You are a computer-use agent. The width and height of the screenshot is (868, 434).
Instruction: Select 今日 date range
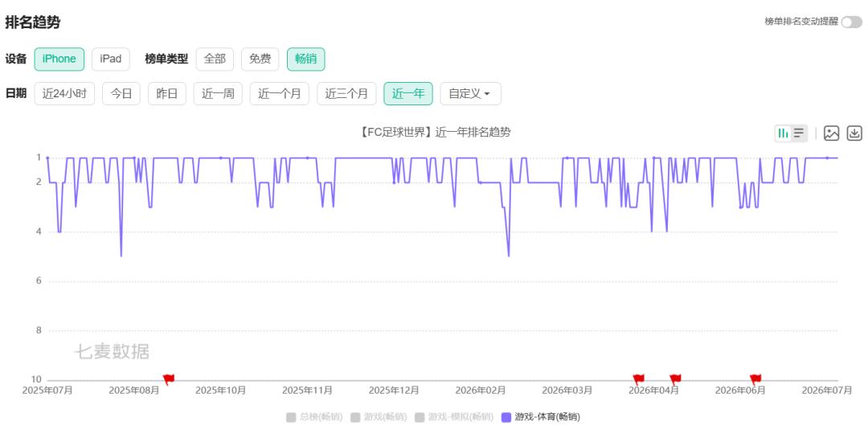click(121, 93)
